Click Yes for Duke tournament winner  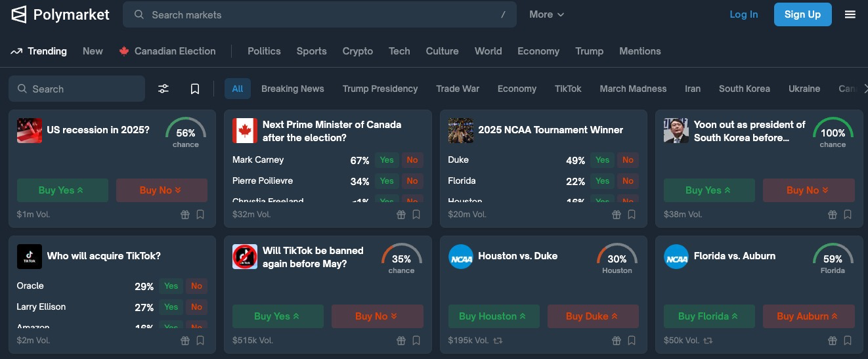tap(602, 160)
